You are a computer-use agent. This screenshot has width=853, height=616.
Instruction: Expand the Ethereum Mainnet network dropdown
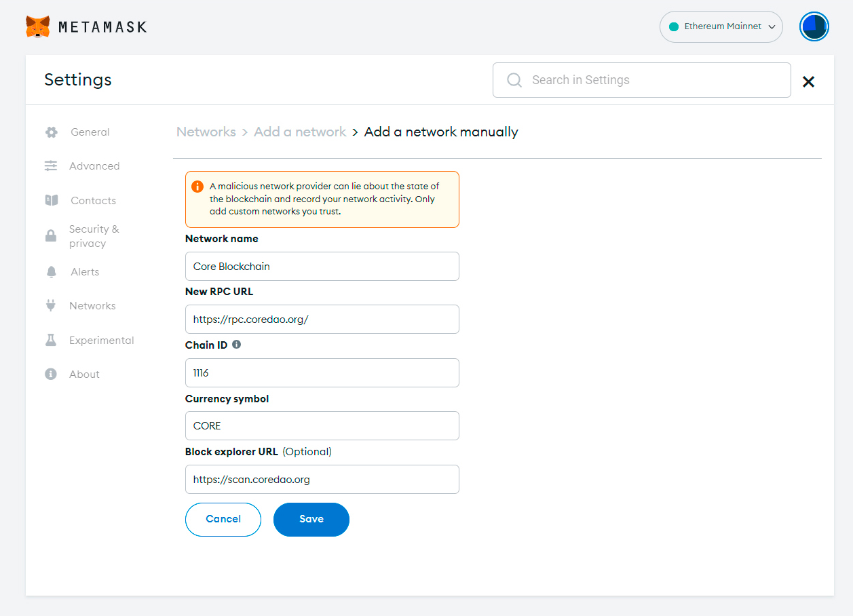click(x=721, y=27)
